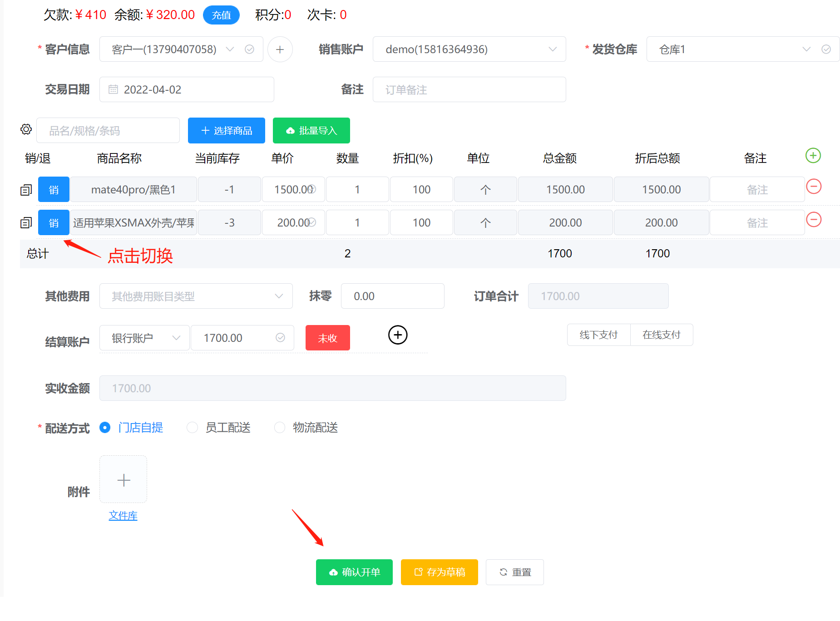The height and width of the screenshot is (621, 840).
Task: Click 存为草稿 save draft button
Action: 440,572
